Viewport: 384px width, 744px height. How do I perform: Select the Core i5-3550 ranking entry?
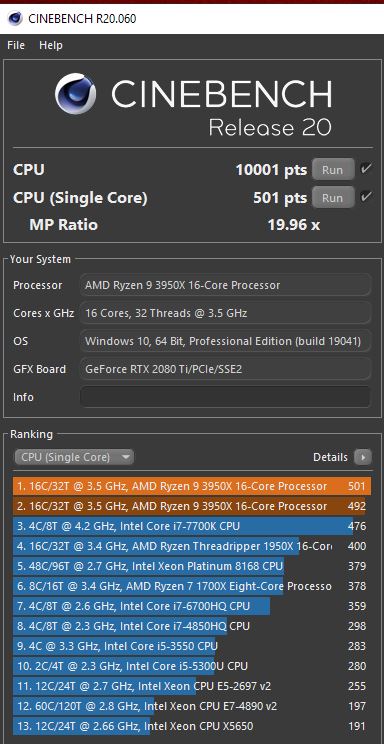(190, 646)
